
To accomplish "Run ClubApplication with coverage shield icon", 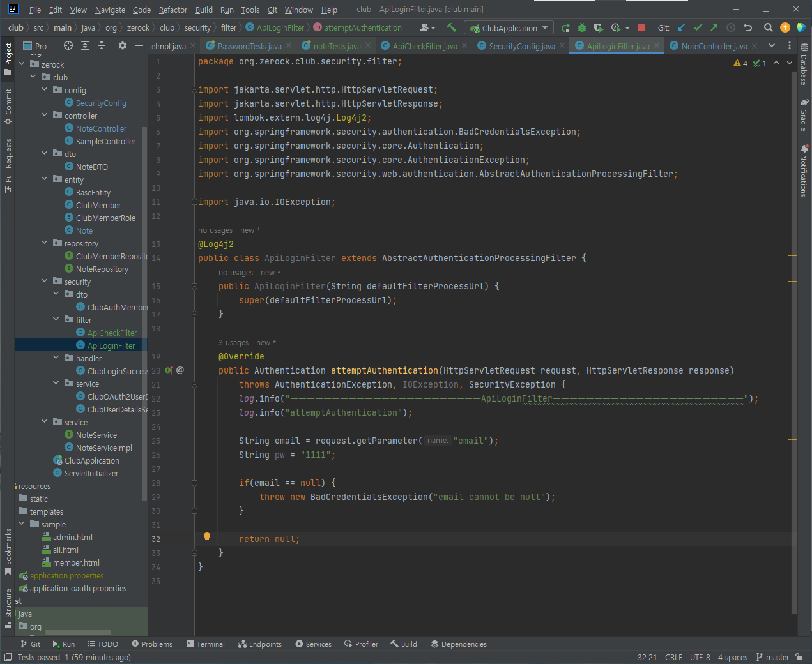I will pos(598,27).
